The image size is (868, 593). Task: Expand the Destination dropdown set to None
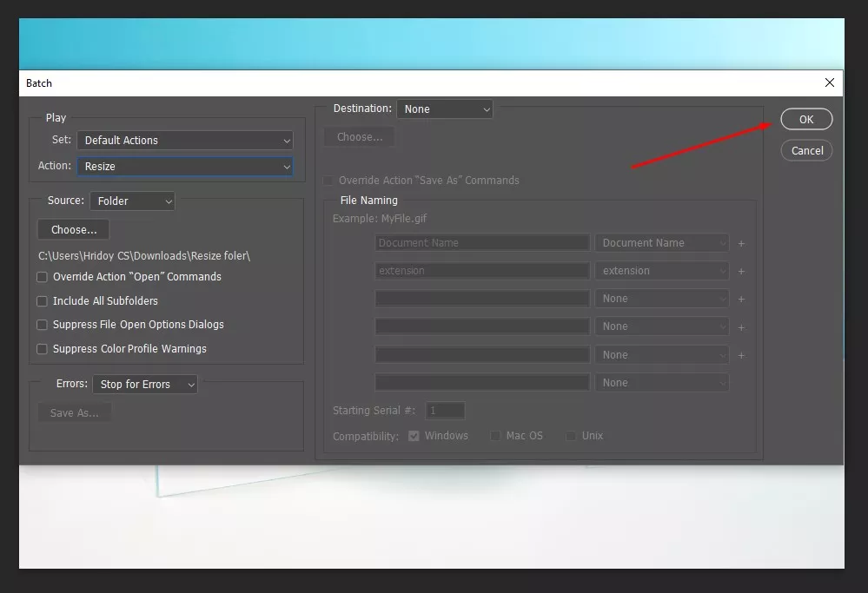pos(445,109)
